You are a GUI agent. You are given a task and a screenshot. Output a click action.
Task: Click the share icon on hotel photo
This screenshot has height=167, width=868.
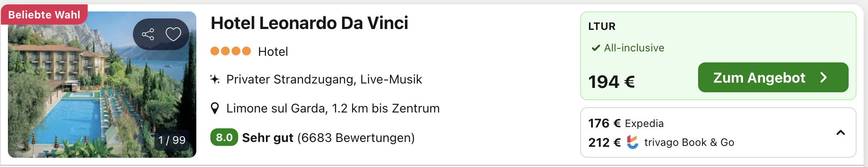(x=148, y=34)
